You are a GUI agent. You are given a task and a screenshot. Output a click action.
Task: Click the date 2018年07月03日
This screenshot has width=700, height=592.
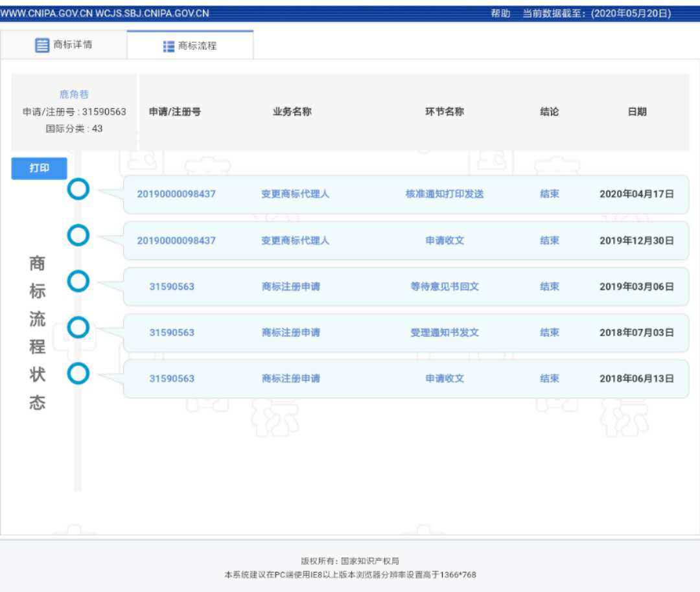pos(636,332)
